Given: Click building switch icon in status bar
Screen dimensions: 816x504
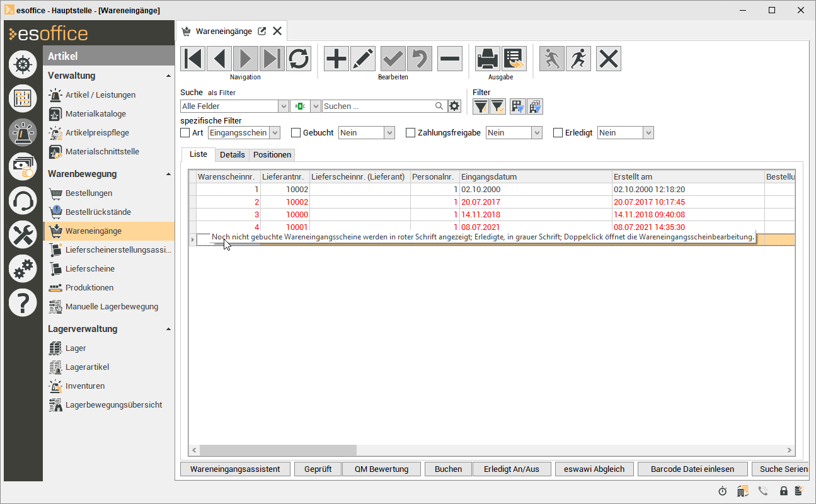Looking at the screenshot, I should coord(743,491).
